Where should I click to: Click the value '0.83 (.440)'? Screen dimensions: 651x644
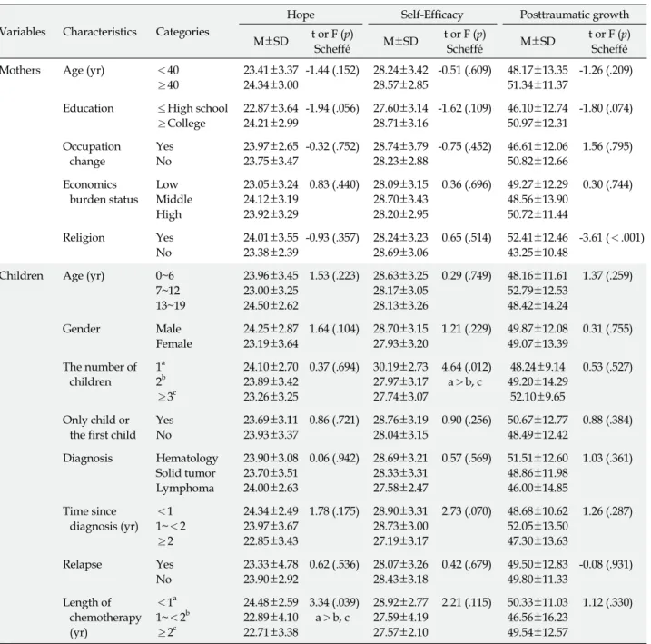[x=334, y=184]
